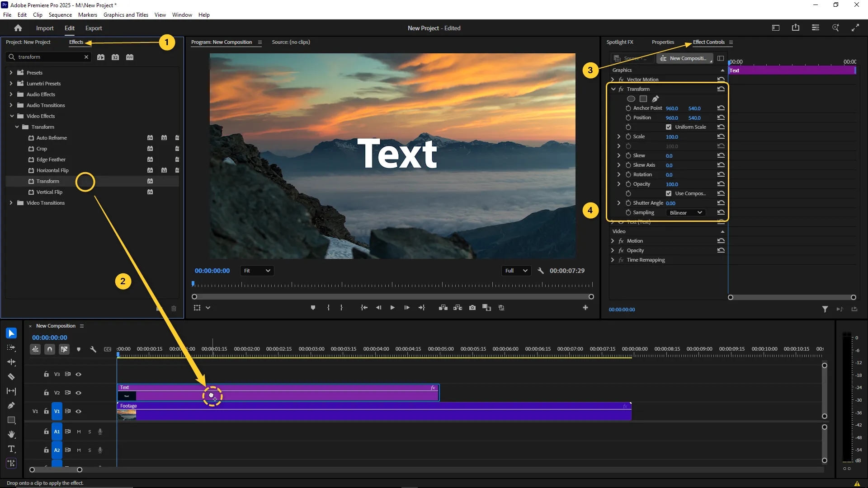The width and height of the screenshot is (868, 488).
Task: Switch to Import workspace tab
Action: (x=45, y=28)
